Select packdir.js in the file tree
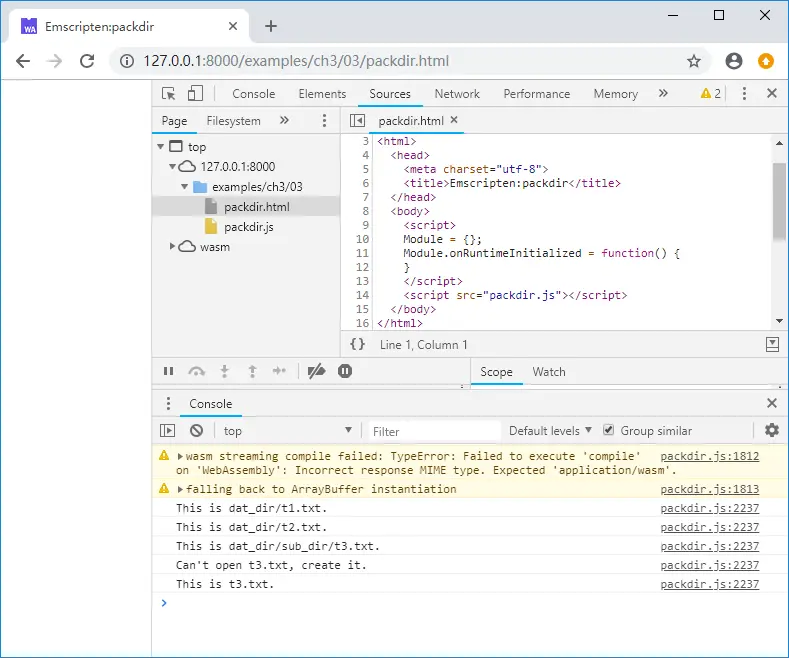 [249, 227]
